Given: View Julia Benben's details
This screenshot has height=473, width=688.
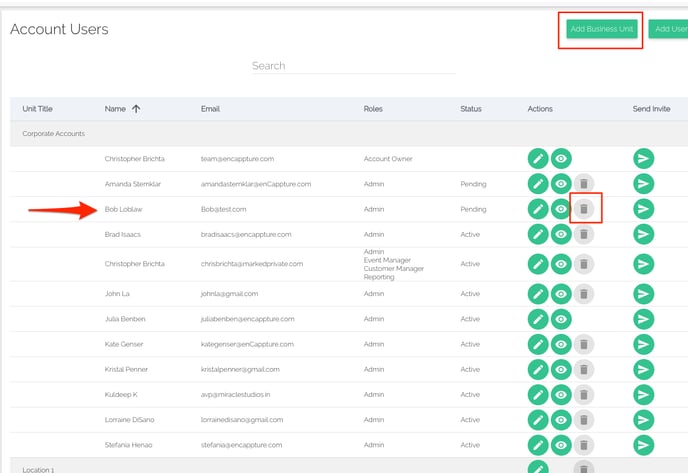Looking at the screenshot, I should 561,319.
